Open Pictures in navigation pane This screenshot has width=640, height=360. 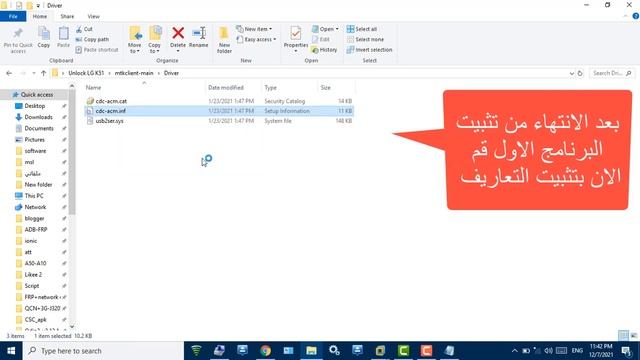click(x=35, y=140)
